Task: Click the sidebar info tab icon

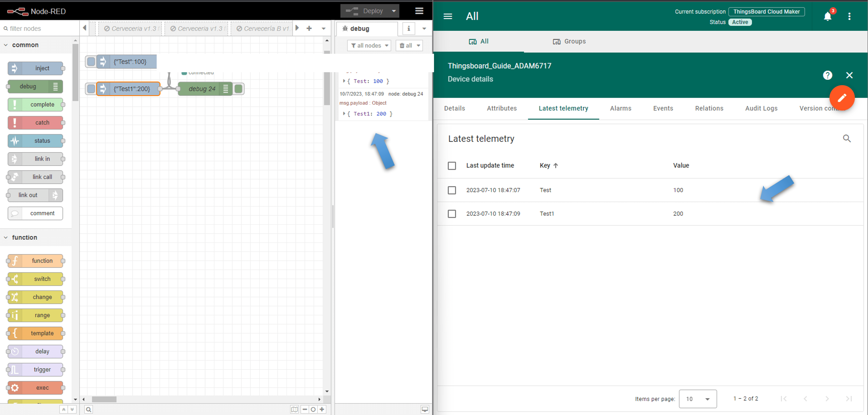Action: pyautogui.click(x=408, y=29)
